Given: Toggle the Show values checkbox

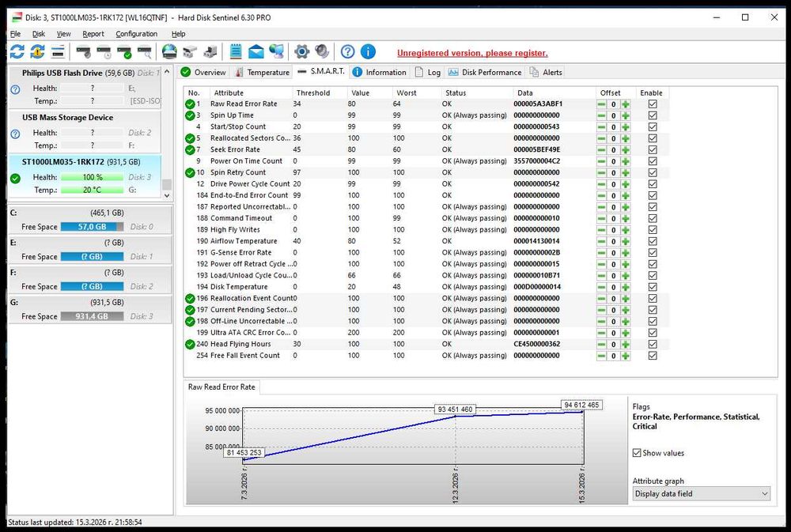Looking at the screenshot, I should click(638, 453).
